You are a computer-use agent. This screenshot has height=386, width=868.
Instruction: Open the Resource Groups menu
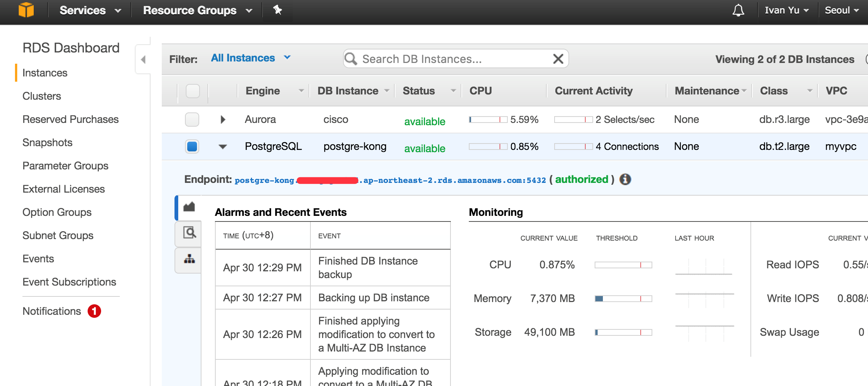click(197, 10)
